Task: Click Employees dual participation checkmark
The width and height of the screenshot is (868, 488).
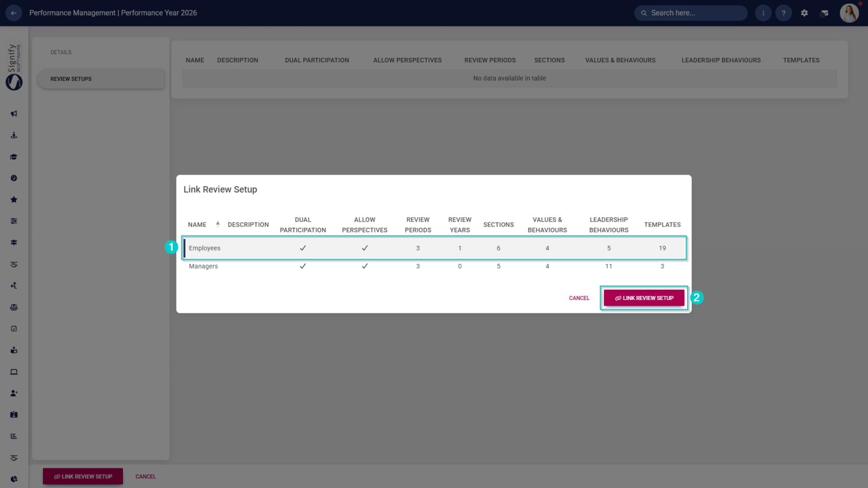Action: (x=303, y=248)
